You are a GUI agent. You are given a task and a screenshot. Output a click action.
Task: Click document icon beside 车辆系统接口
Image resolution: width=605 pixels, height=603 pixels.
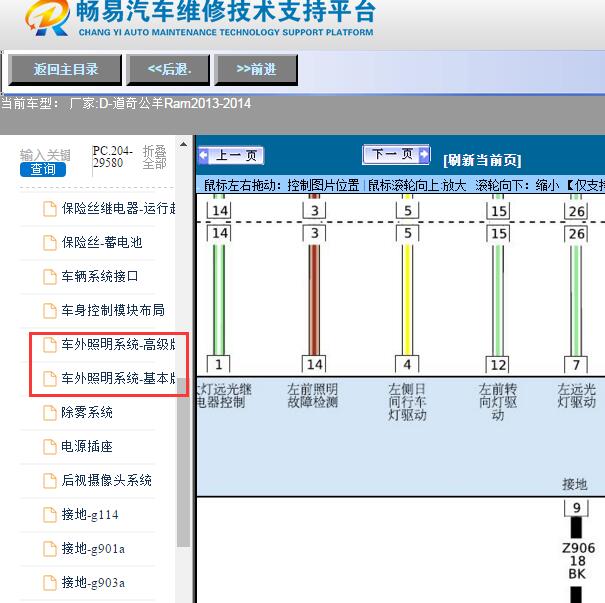49,277
